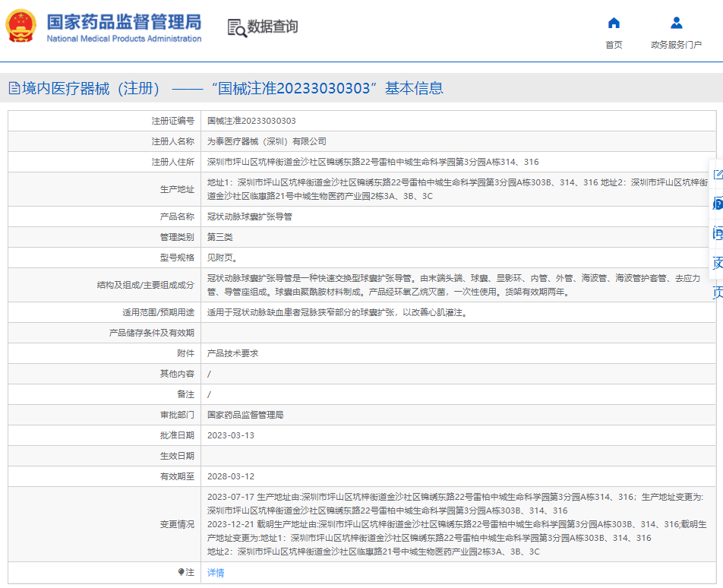723x588 pixels.
Task: Click attachment value 产品技术要求
Action: point(232,353)
